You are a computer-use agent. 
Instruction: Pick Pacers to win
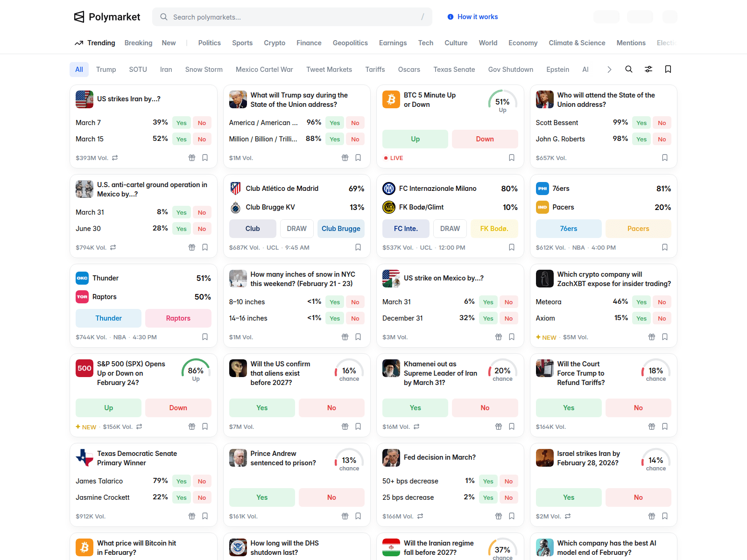(x=638, y=229)
